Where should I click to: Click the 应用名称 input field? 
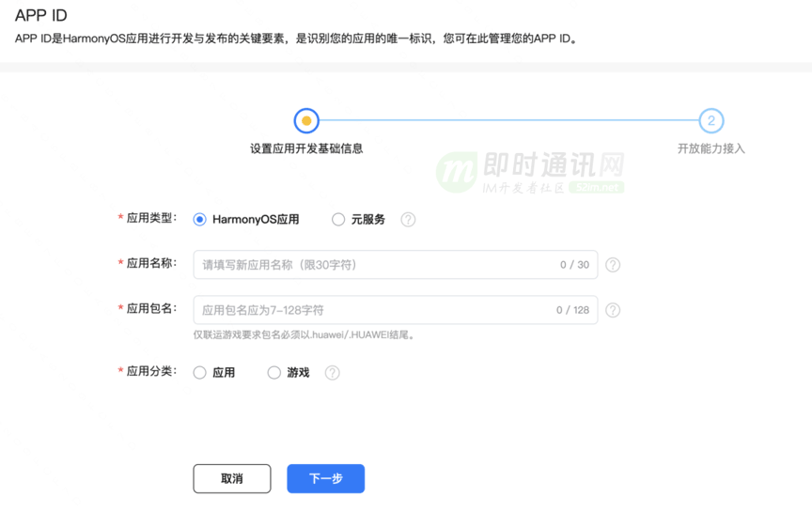coord(396,265)
